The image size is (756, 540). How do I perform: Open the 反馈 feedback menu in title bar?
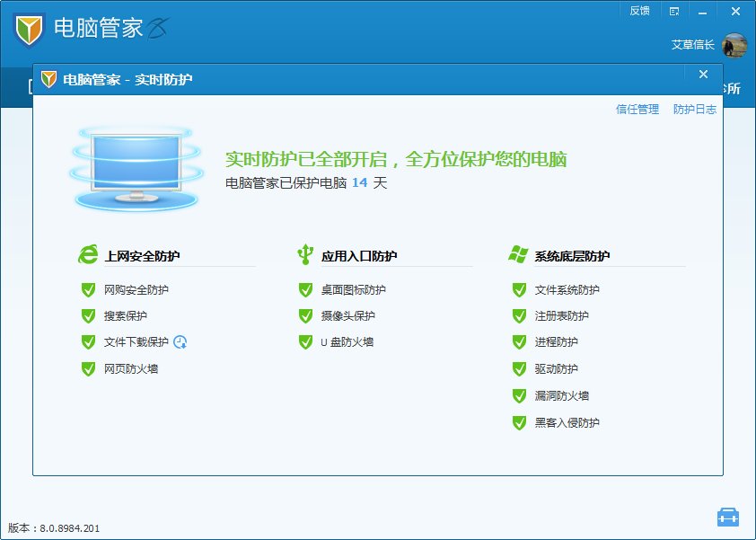click(640, 11)
